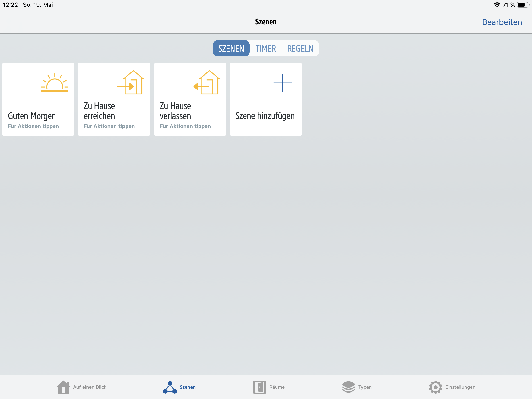Tap the Szenen nodes icon in bottom bar
Screen dimensions: 532x399
coord(170,387)
